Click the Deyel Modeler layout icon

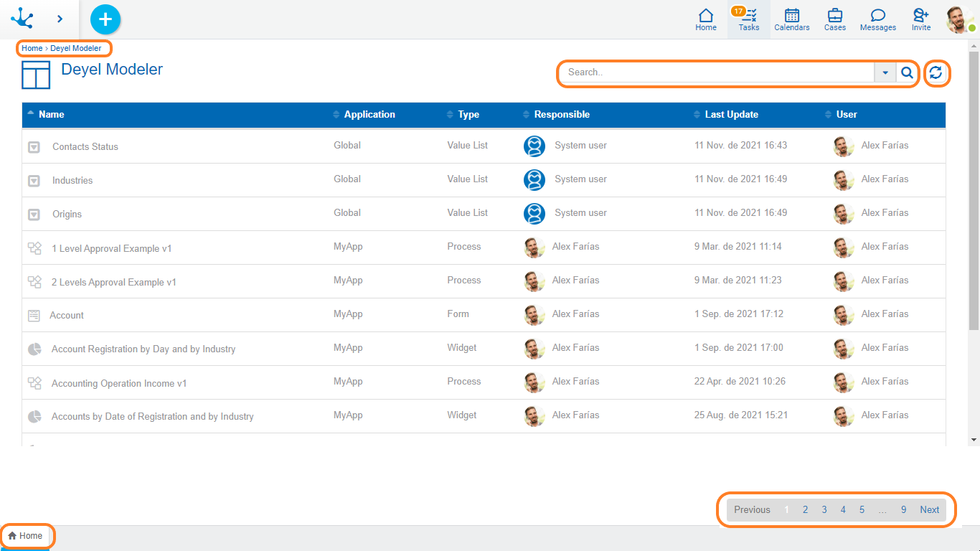click(36, 75)
